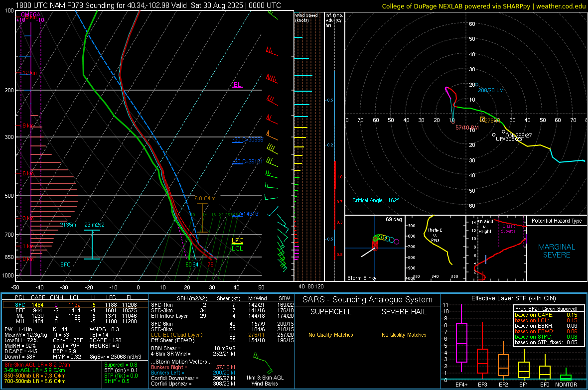Click the 'Effective Layer STP (with CIN)' title
The height and width of the screenshot is (390, 588).
pos(513,298)
